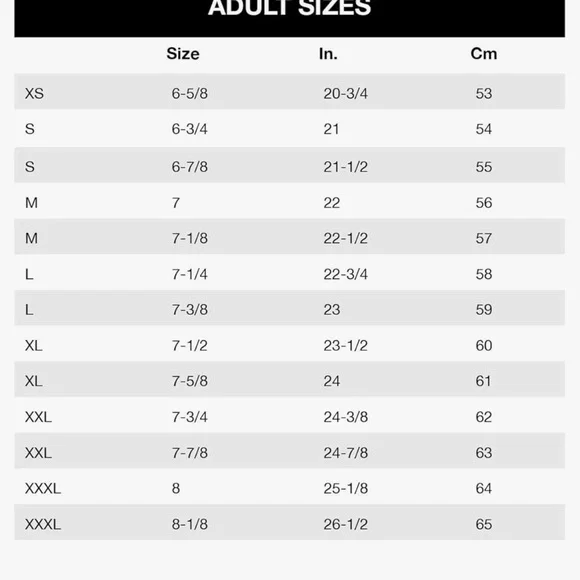Click the 20-3/4 inches value

(345, 94)
